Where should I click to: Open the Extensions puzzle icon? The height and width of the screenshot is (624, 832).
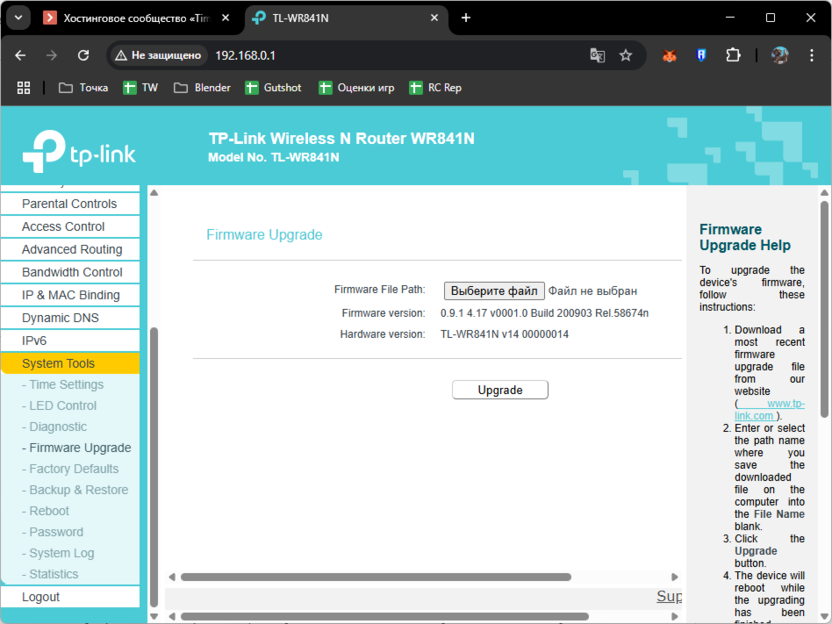pos(733,55)
